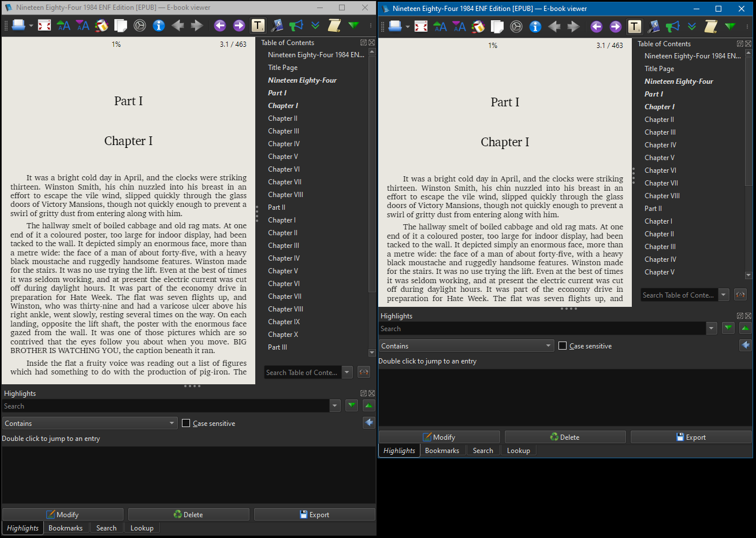Image resolution: width=756 pixels, height=538 pixels.
Task: Toggle full screen in left viewer window
Action: tap(44, 25)
